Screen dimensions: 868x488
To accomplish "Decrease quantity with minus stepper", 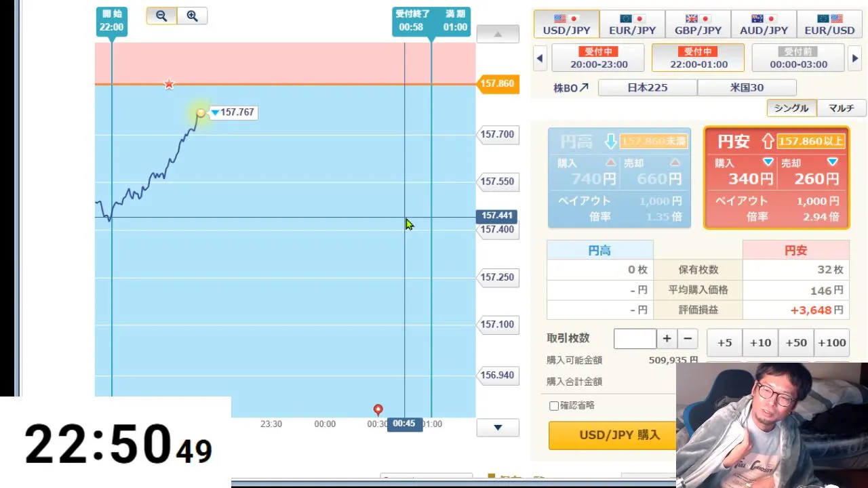I will (688, 339).
